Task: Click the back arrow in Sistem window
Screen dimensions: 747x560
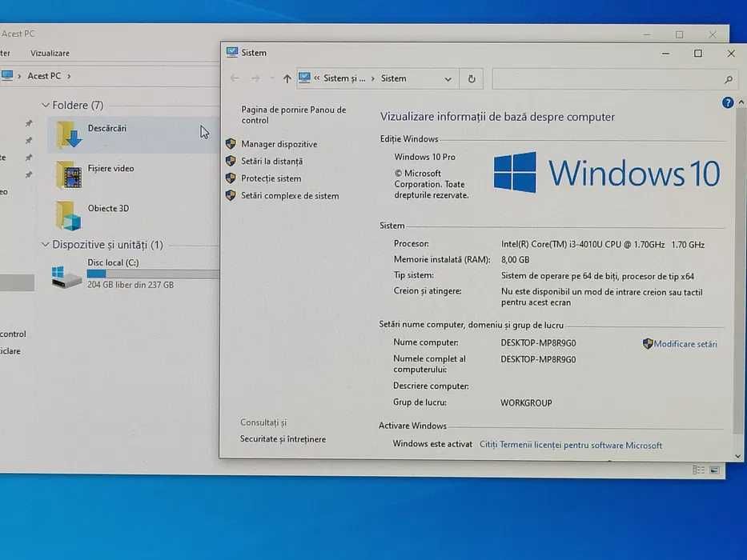Action: [x=235, y=78]
